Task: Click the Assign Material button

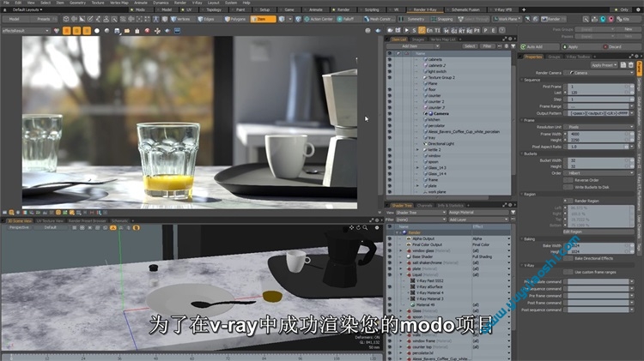Action: 478,213
